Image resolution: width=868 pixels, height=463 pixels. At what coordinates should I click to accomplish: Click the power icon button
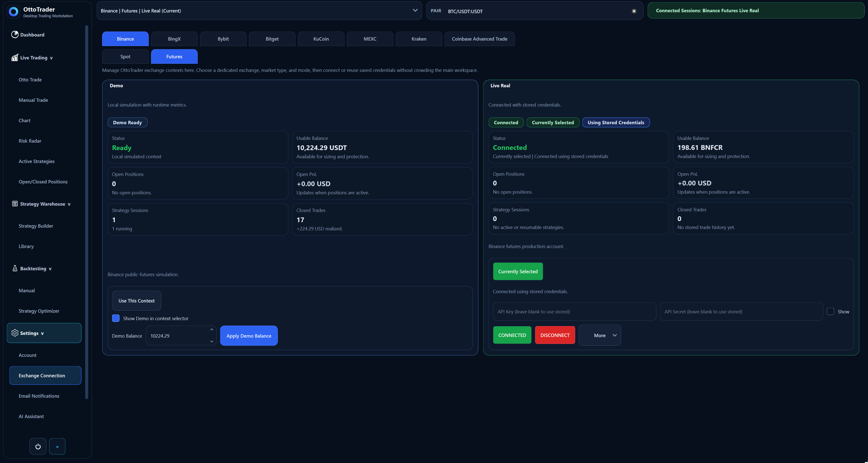click(x=38, y=446)
